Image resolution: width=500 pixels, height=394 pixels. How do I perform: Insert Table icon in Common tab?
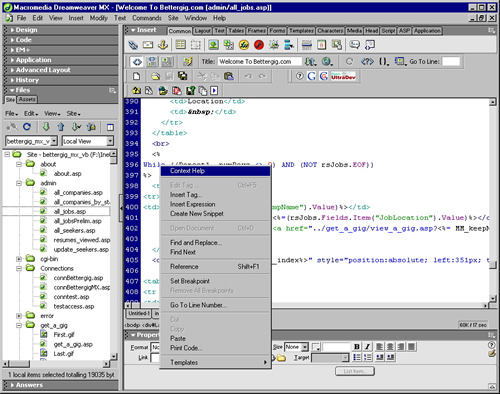coord(181,45)
